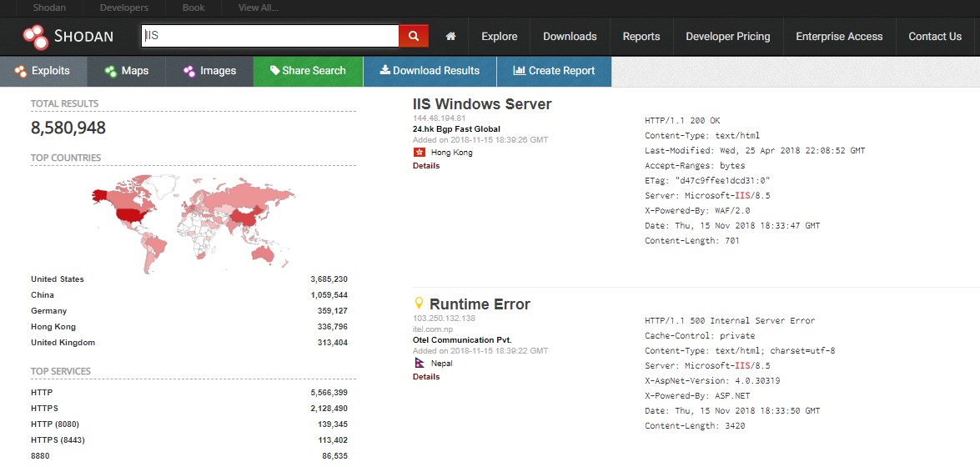The image size is (980, 467).
Task: Filter by 8880 service
Action: pos(40,456)
